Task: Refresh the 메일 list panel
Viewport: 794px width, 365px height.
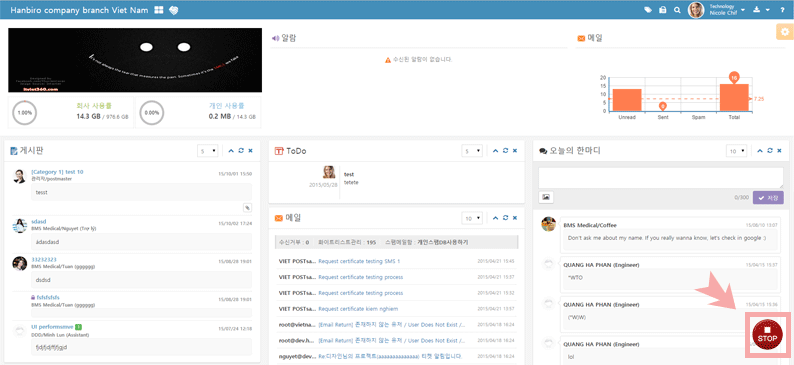Action: [505, 218]
